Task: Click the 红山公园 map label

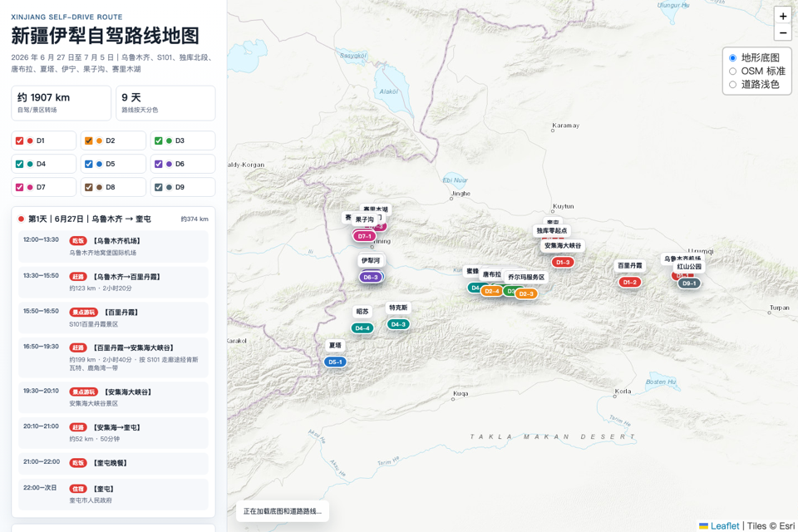Action: (x=689, y=266)
